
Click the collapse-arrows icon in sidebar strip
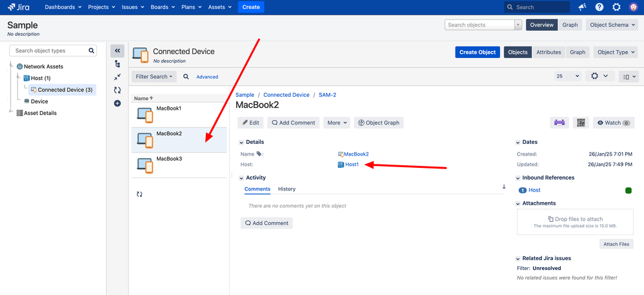(x=117, y=77)
